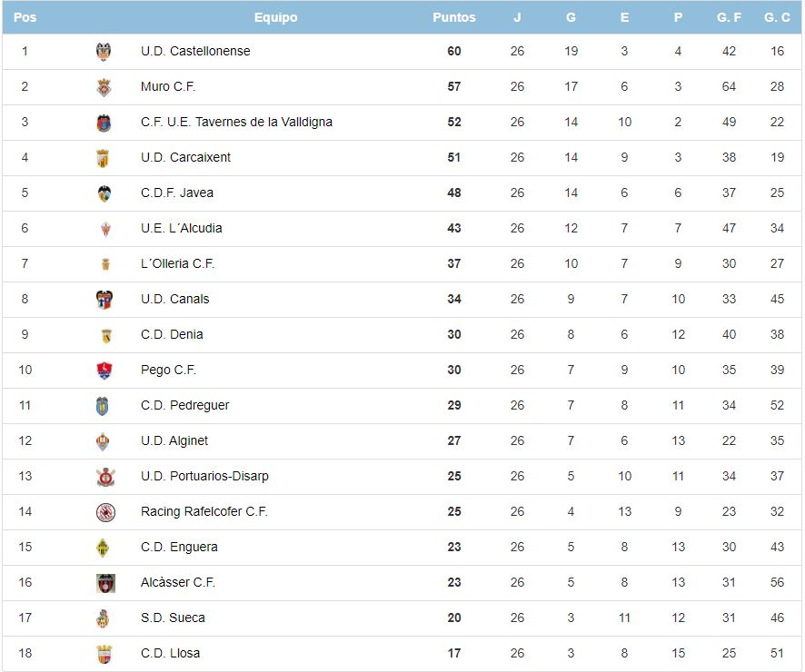This screenshot has height=672, width=805.
Task: Click the Alcàsser C.F. club badge
Action: point(105,583)
